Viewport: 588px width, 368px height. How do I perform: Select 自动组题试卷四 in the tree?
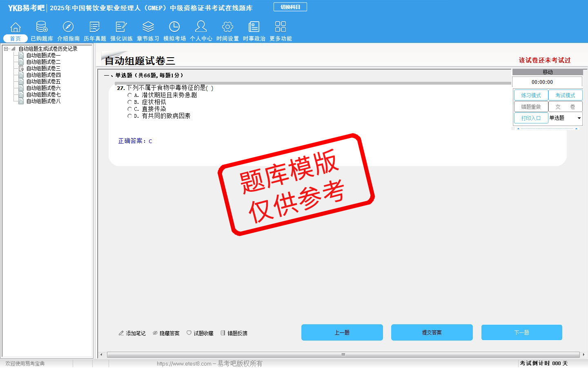click(43, 75)
